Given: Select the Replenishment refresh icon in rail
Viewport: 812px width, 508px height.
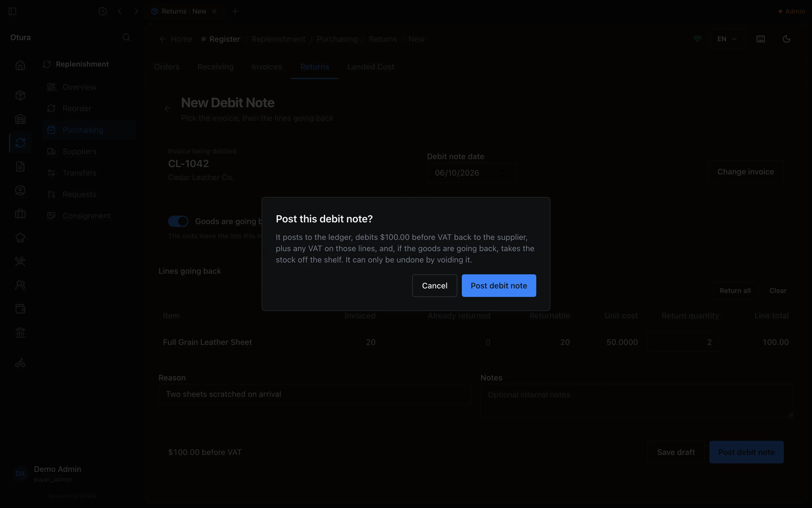Looking at the screenshot, I should coord(20,143).
